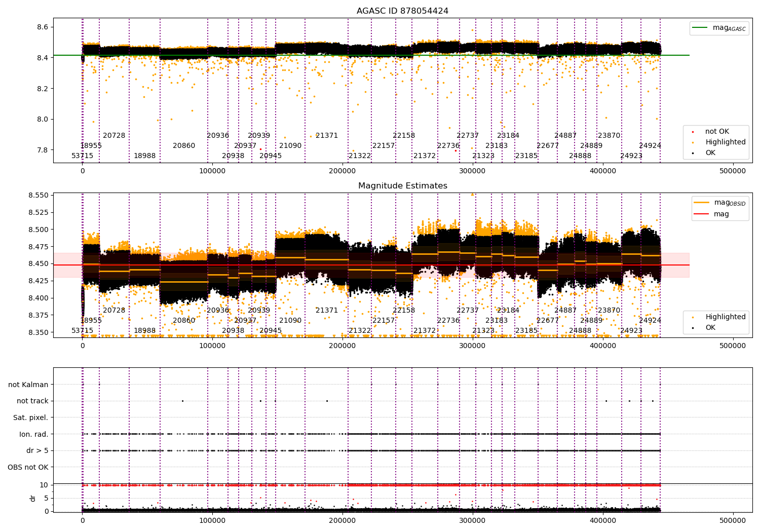Screen dimensions: 760x532
Task: Click the 8.550 y-axis tick label
Action: click(38, 196)
